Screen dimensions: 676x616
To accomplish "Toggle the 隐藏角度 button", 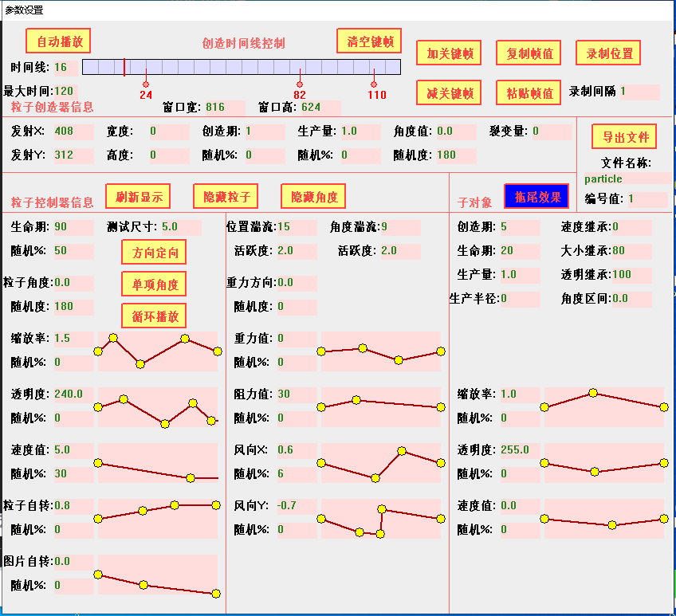I will click(x=313, y=197).
